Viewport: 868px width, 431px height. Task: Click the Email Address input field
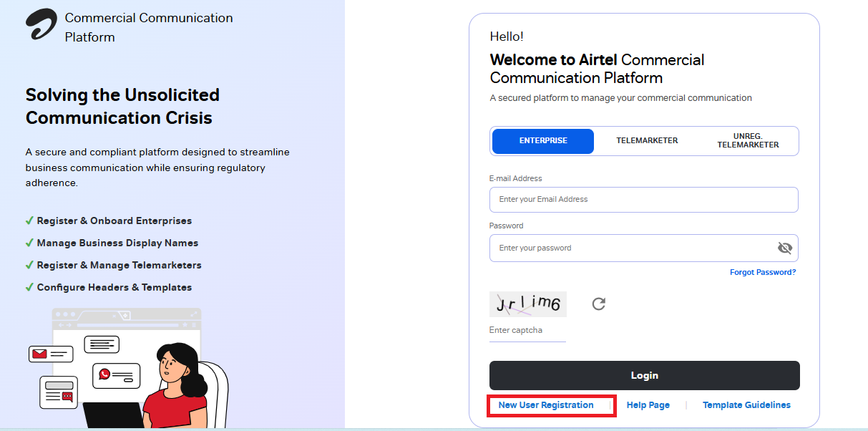pyautogui.click(x=643, y=199)
